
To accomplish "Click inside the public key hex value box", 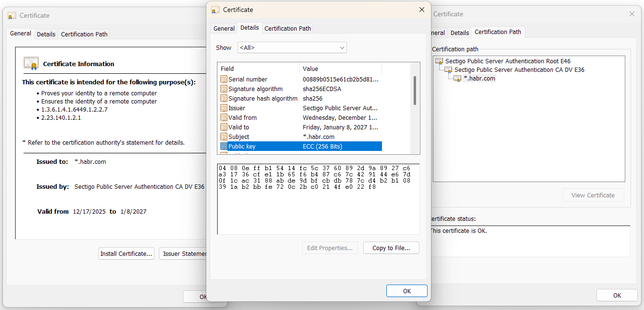I will (x=318, y=199).
